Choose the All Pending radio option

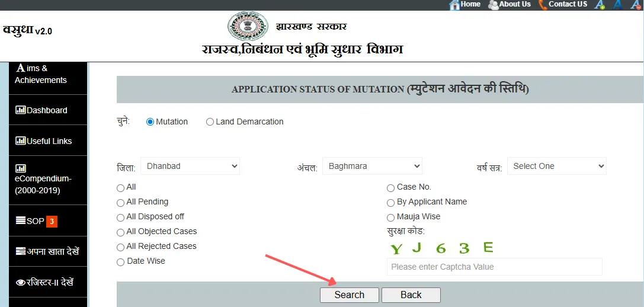[x=121, y=202]
